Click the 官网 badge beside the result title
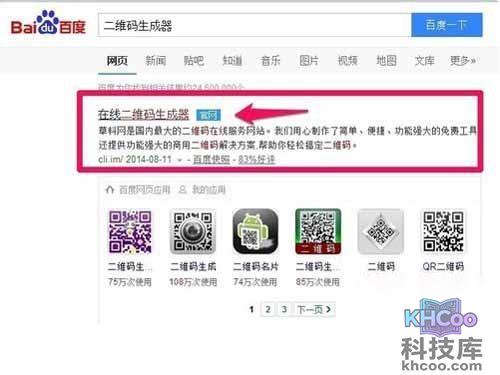 tap(208, 115)
